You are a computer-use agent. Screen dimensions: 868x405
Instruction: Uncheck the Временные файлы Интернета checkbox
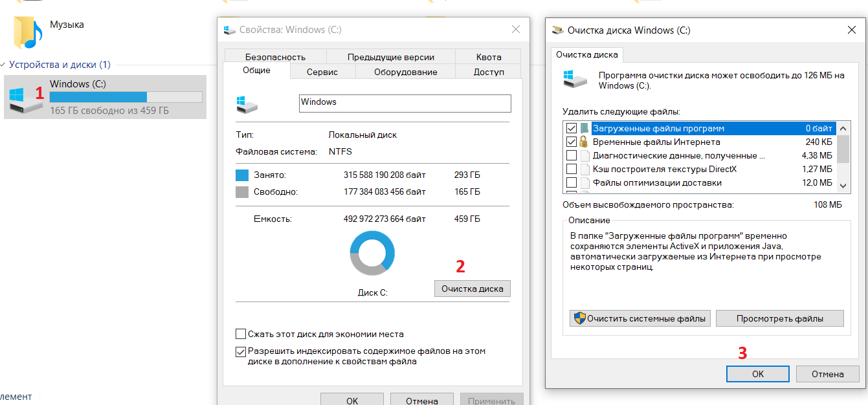coord(572,142)
